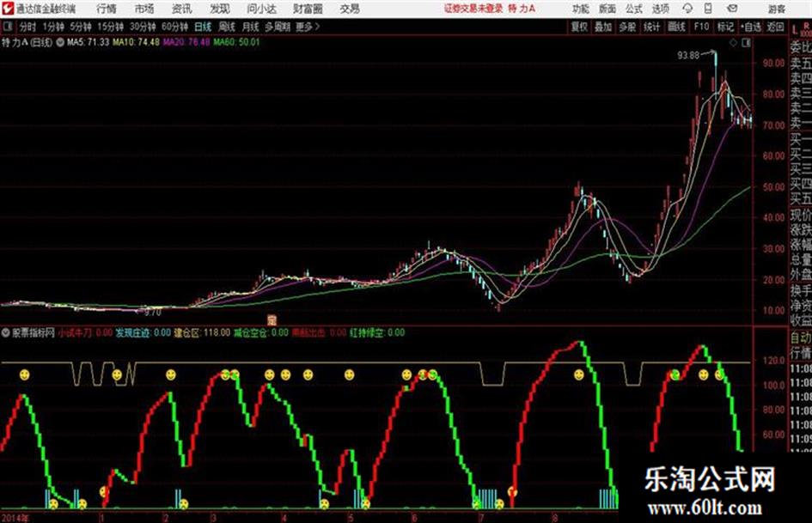Switch to the 月线 monthly tab
This screenshot has width=812, height=523.
click(x=251, y=27)
